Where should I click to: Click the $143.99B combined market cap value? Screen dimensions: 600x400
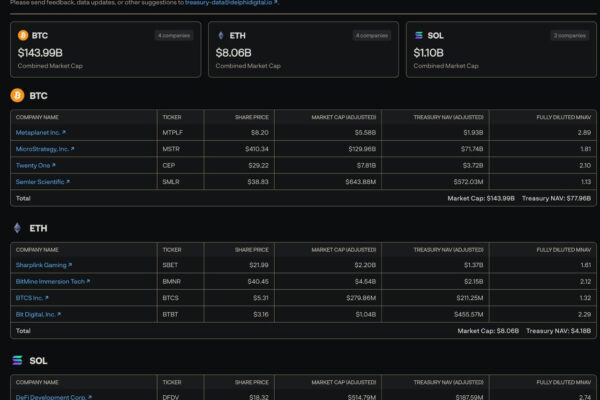[x=40, y=53]
